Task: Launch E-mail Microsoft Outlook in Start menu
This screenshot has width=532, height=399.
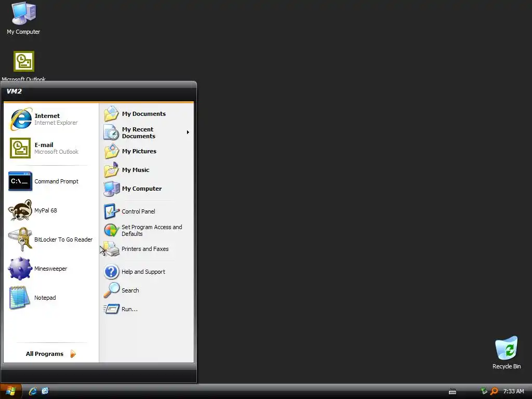Action: 51,148
